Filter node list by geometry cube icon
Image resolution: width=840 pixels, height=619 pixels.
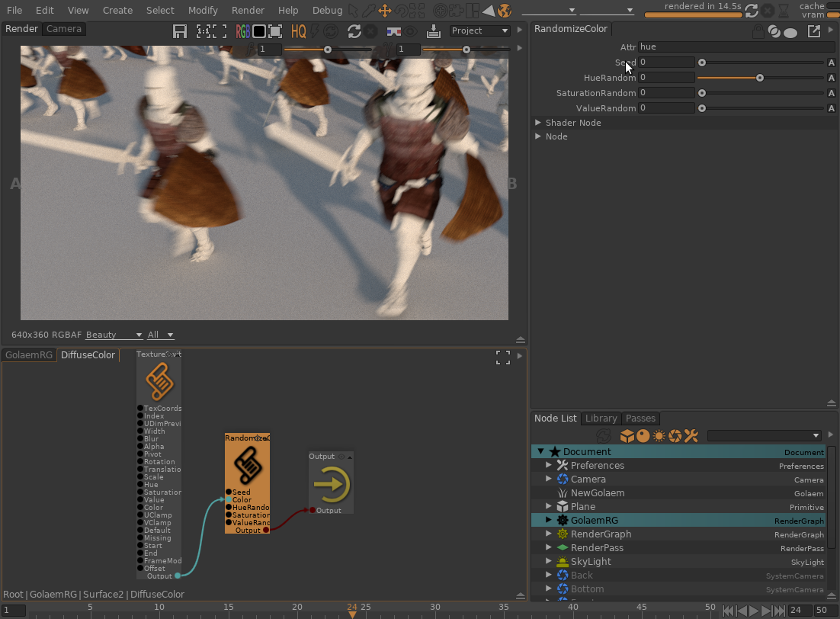click(627, 436)
